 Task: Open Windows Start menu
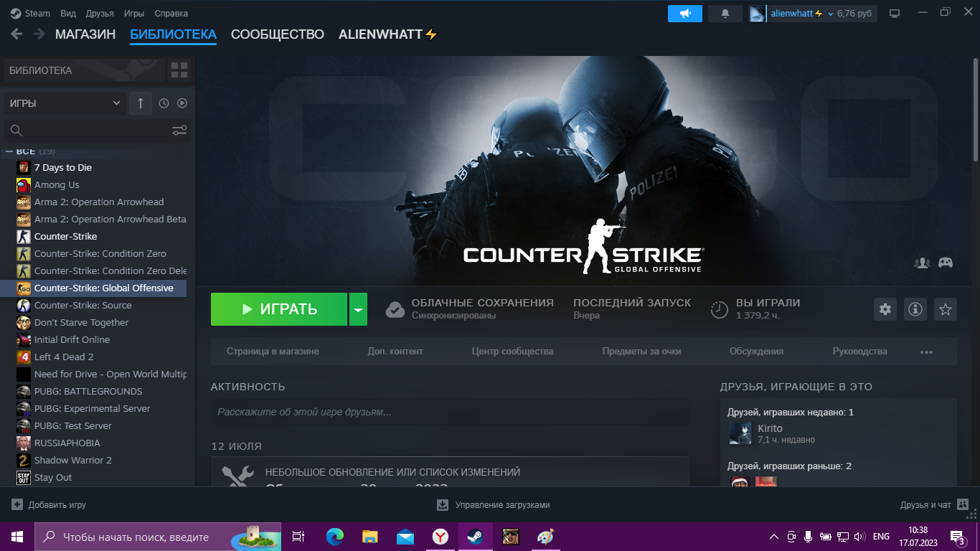[x=17, y=536]
